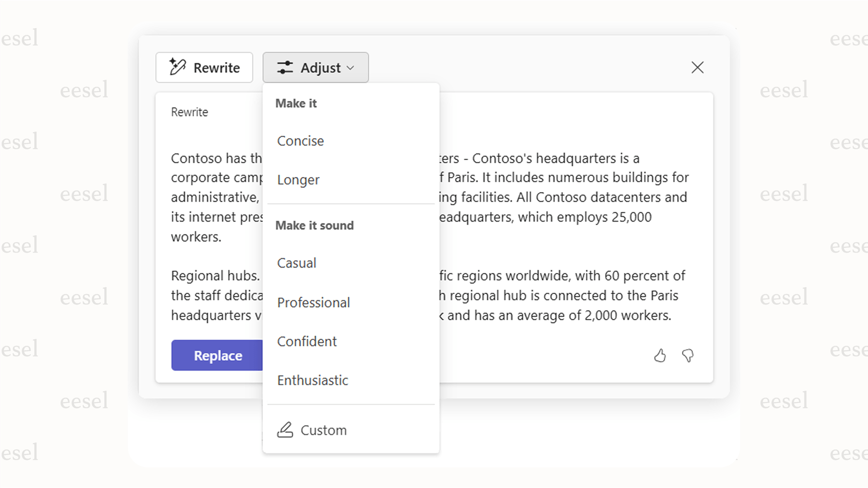
Task: Click the Rewrite sparkle pen icon
Action: [x=178, y=67]
